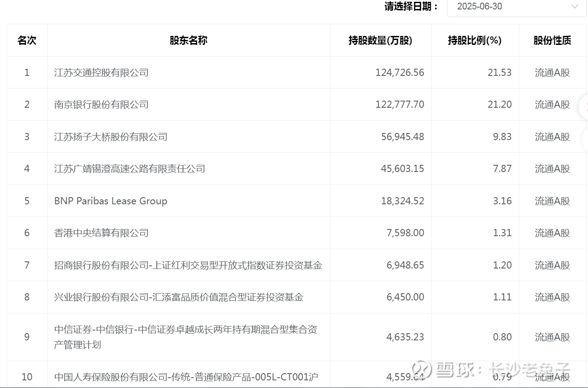588x388 pixels.
Task: Click the percentage value 7.87
Action: (x=502, y=169)
